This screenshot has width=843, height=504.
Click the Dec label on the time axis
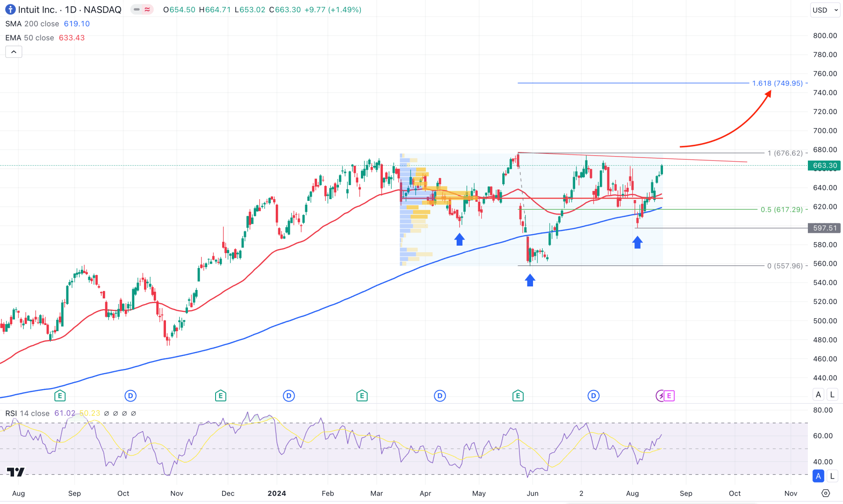point(228,493)
